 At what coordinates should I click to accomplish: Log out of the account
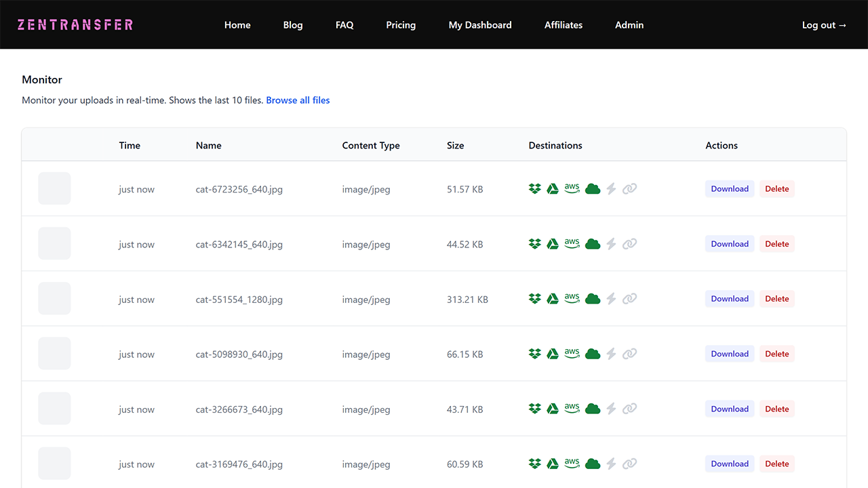click(824, 25)
